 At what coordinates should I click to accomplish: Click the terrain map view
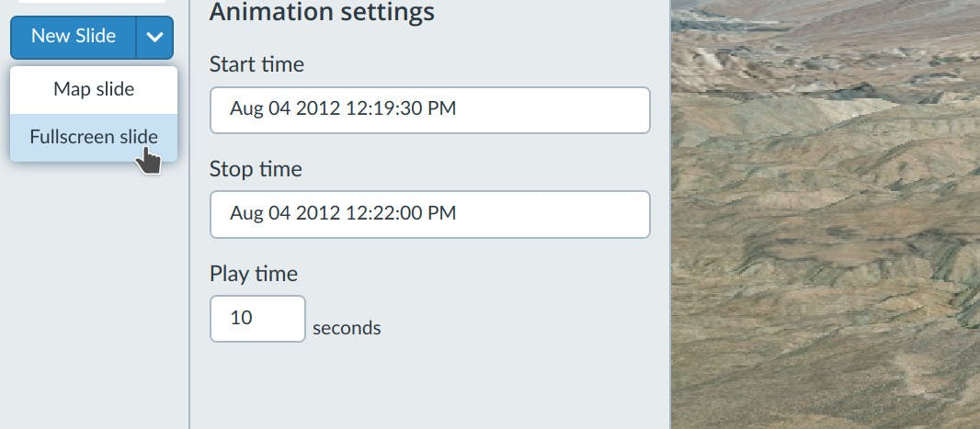click(825, 214)
